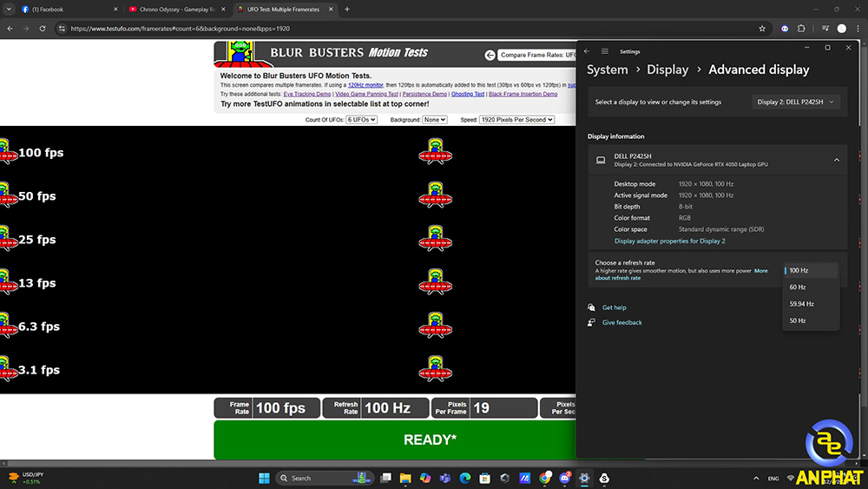Screen dimensions: 868x489
Task: Open the Settings hamburger navigation menu
Action: click(604, 51)
